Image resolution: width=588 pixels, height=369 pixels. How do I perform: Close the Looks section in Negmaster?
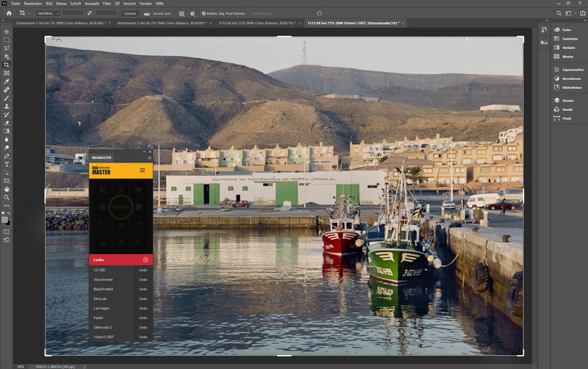click(x=146, y=259)
